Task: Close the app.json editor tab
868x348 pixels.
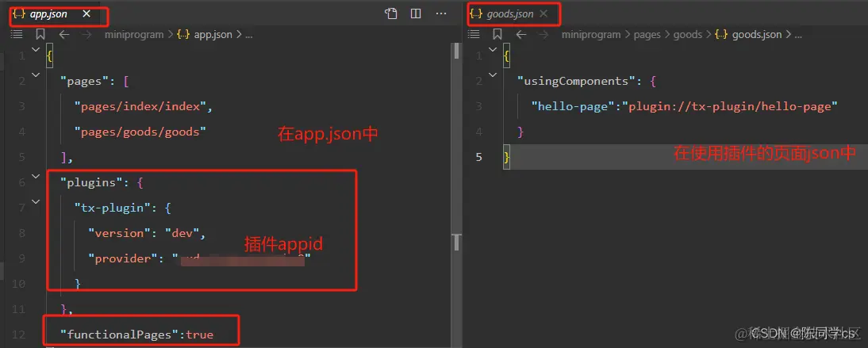Action: [86, 14]
